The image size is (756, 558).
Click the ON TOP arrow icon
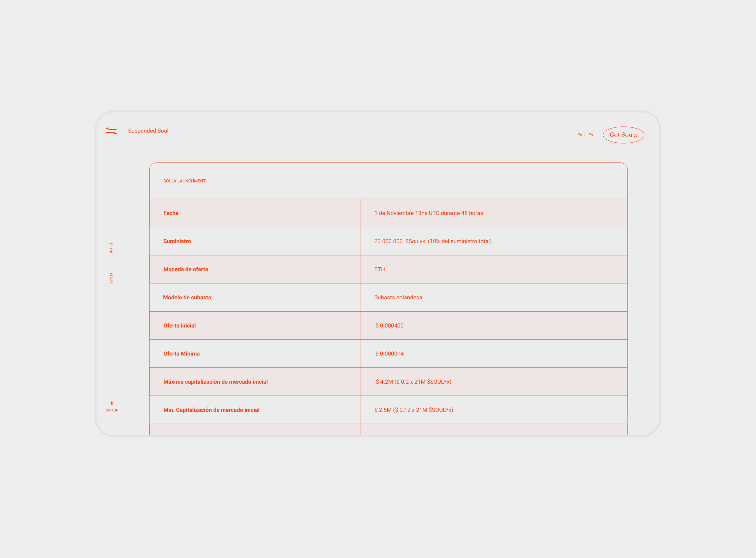point(112,403)
